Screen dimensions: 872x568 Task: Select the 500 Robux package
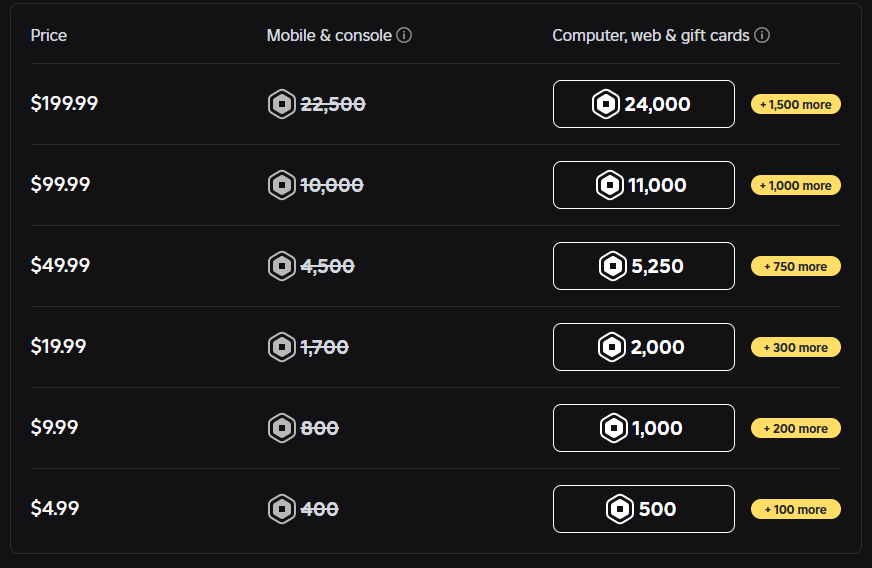tap(643, 509)
